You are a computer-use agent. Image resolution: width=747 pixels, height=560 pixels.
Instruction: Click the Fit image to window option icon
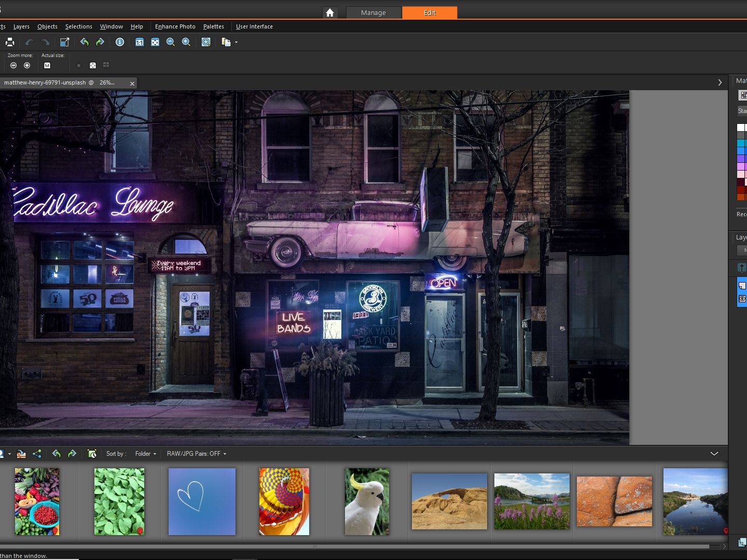93,65
